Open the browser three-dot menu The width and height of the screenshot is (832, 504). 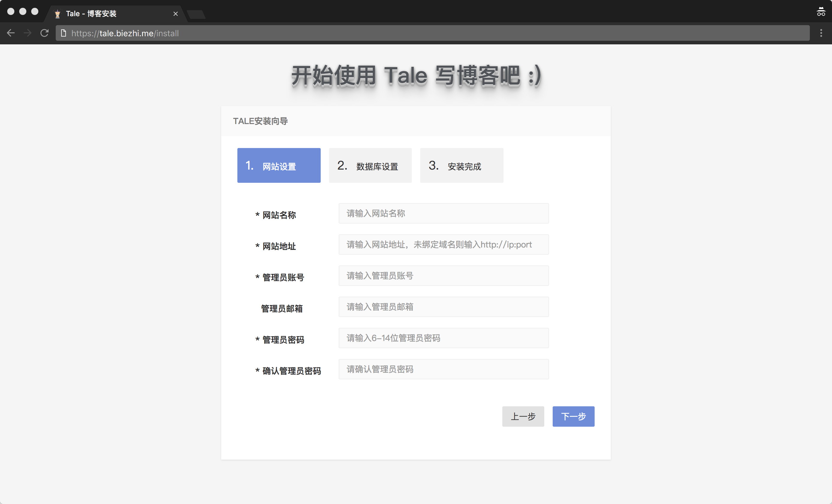click(x=821, y=33)
